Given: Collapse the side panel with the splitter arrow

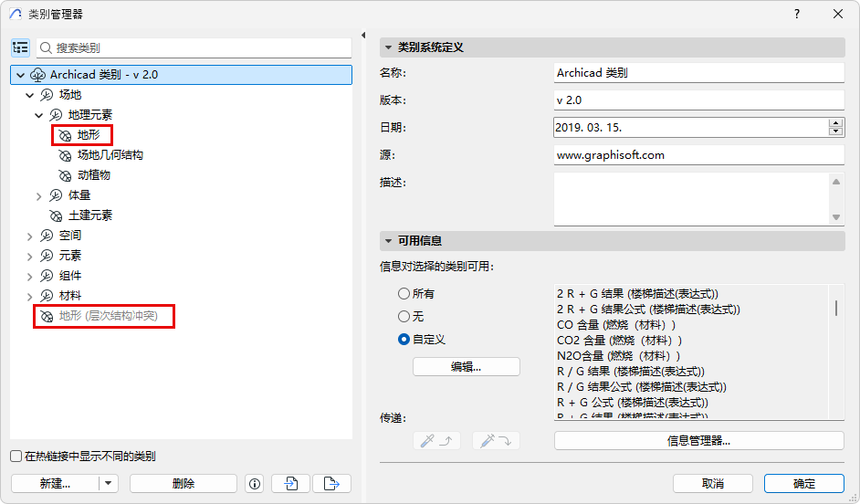Looking at the screenshot, I should click(x=363, y=35).
